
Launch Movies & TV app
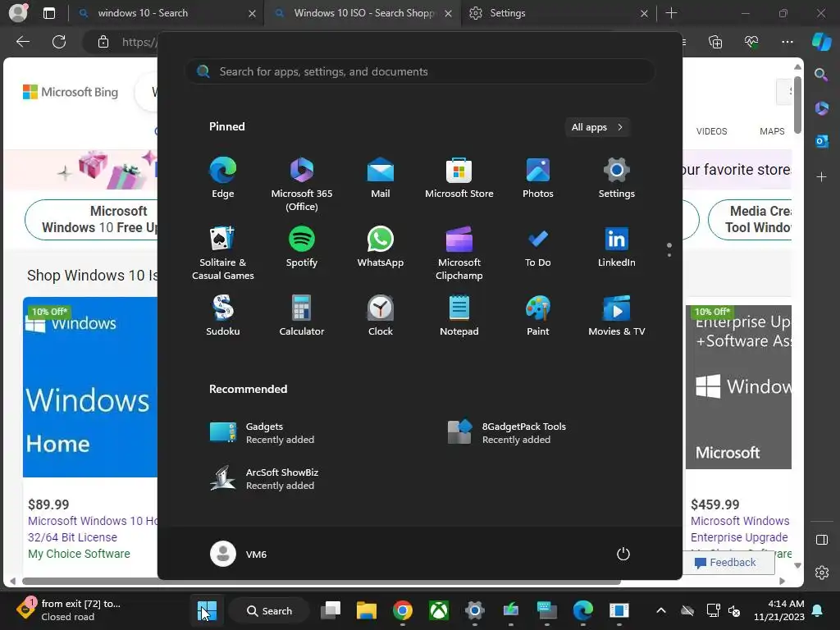point(617,316)
